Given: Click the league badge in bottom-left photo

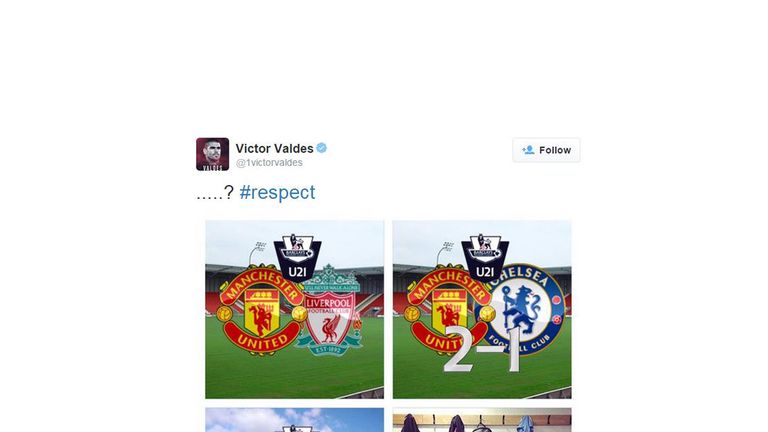Looking at the screenshot, I should 297,428.
